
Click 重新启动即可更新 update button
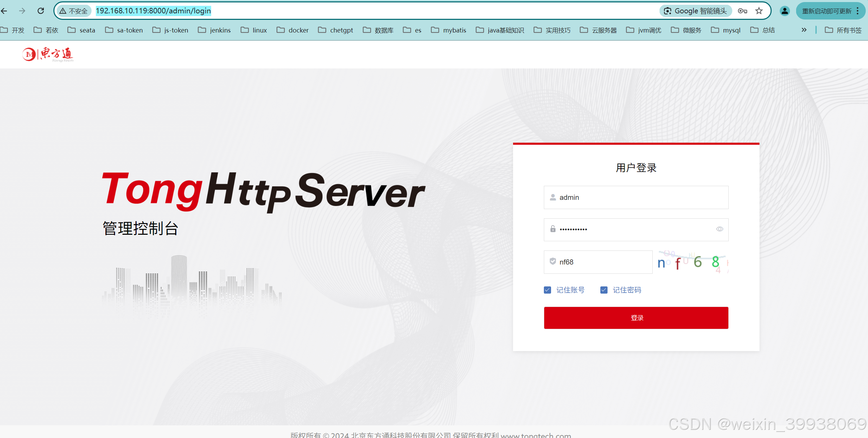pos(827,11)
